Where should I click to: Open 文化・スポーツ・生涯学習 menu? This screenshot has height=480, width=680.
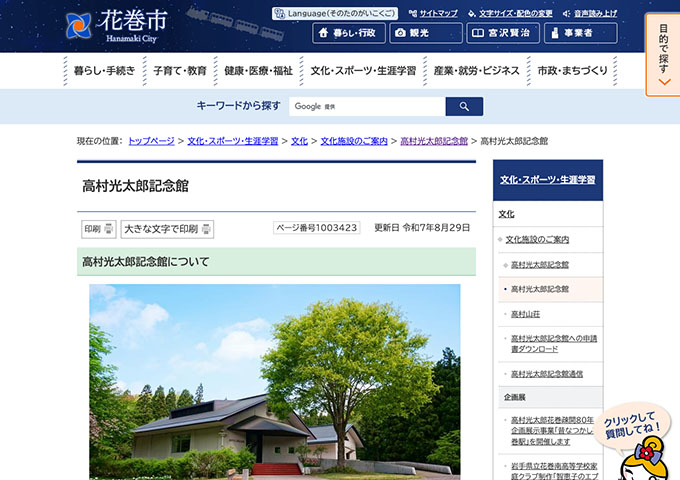pyautogui.click(x=363, y=71)
